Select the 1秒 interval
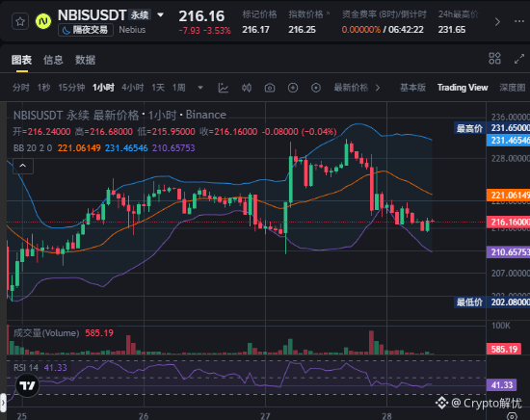530x420 pixels. click(44, 88)
